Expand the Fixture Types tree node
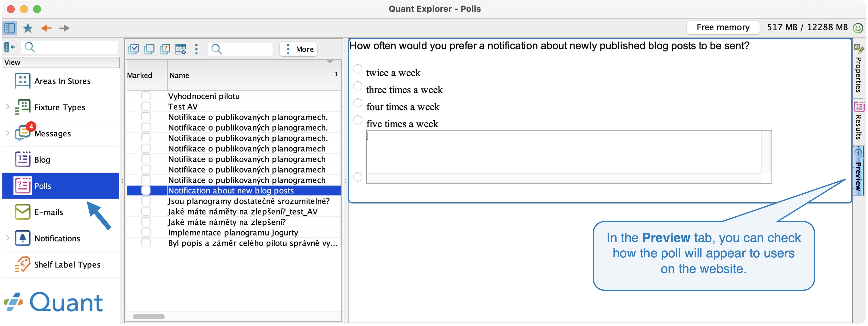This screenshot has height=326, width=868. 8,107
